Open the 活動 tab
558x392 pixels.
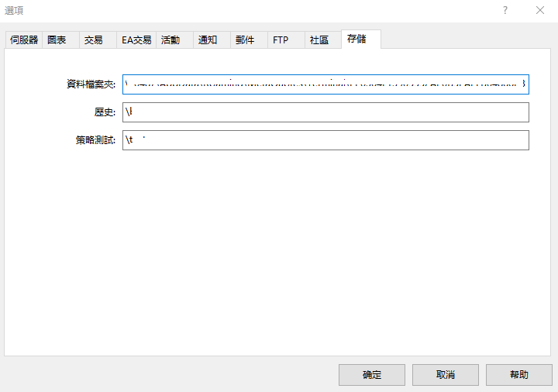tap(174, 40)
